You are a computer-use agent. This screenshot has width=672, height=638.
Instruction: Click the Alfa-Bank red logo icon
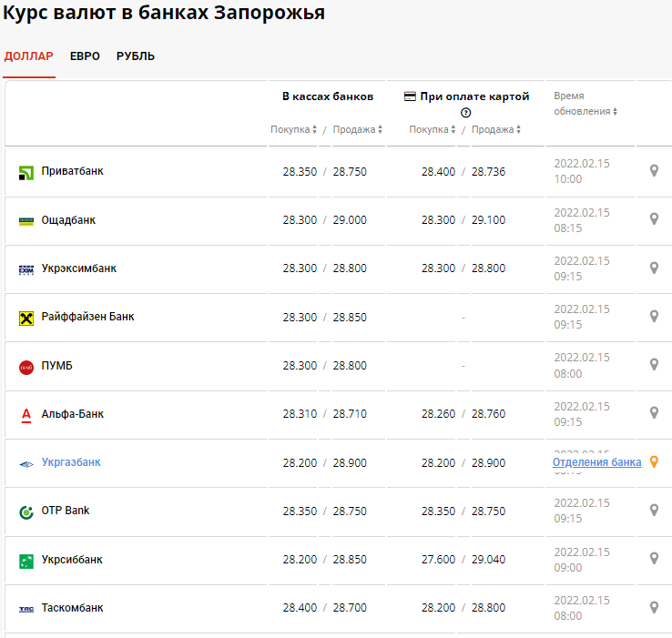(26, 415)
